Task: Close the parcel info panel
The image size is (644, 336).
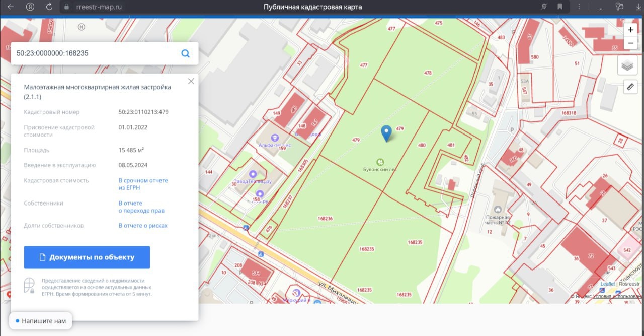Action: (x=191, y=81)
